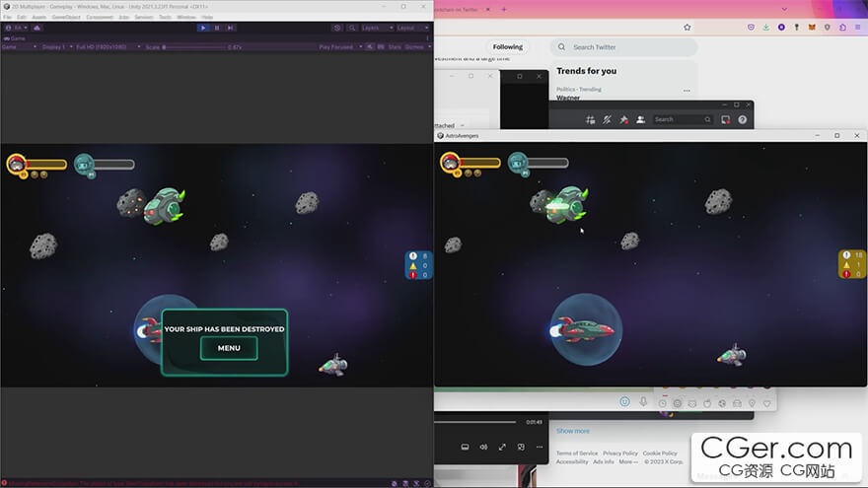Image resolution: width=868 pixels, height=488 pixels.
Task: Click shielded player ship in AstroAvengers
Action: (586, 329)
